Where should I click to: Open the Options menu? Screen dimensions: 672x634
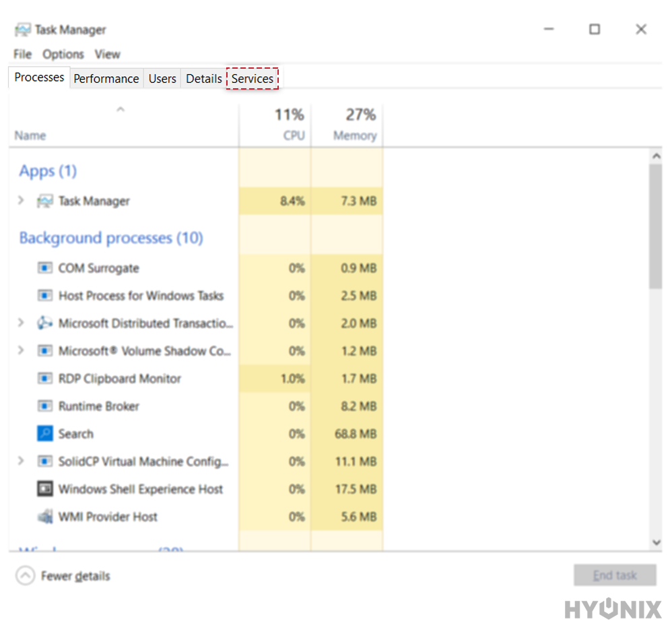(63, 54)
